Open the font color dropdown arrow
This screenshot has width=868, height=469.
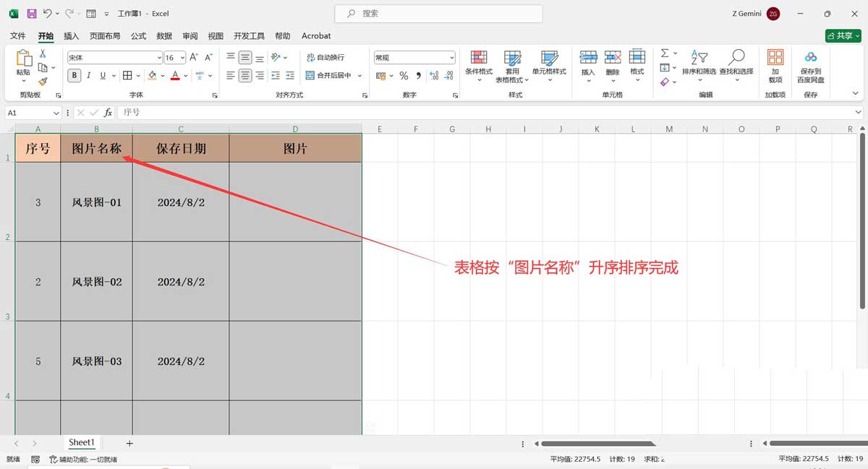coord(185,75)
